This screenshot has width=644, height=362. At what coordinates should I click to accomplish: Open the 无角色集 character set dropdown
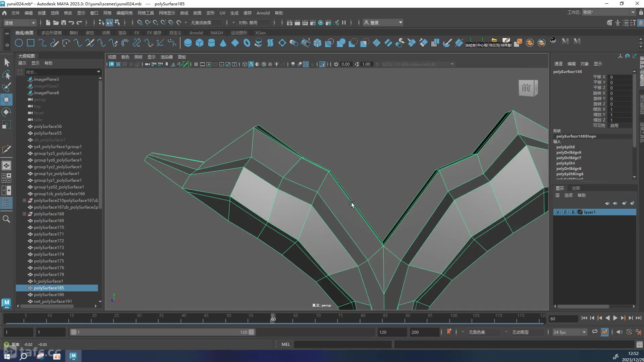click(485, 332)
